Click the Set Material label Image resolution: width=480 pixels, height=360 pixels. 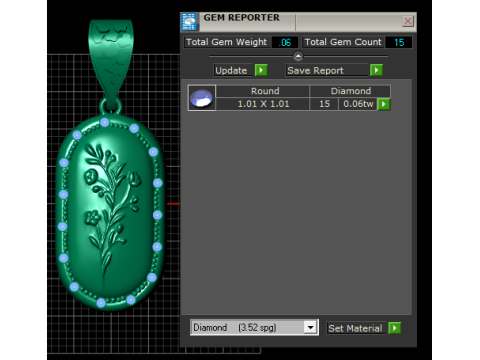coord(355,328)
